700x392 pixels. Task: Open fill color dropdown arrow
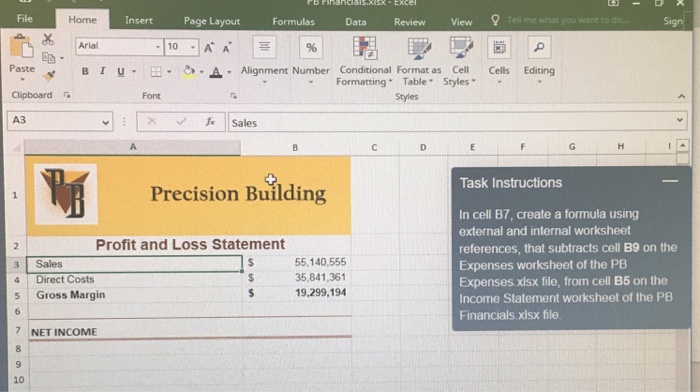pos(201,72)
